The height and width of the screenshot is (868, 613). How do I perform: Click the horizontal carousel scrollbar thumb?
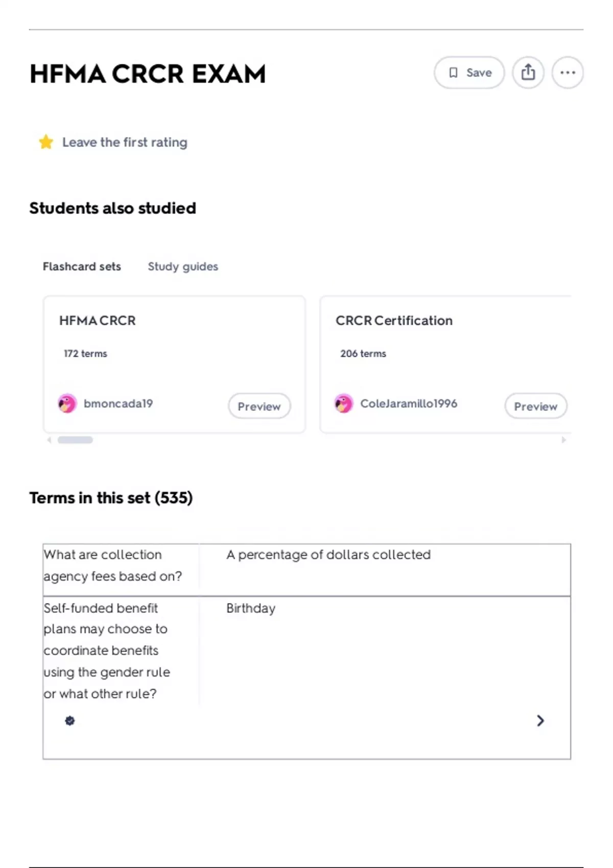(x=75, y=440)
